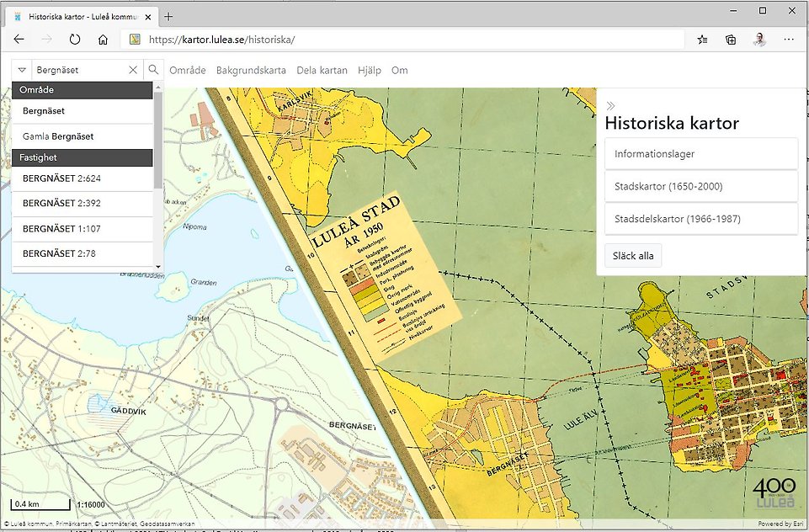Clear the Bergnäset search text with the X icon
Screen dimensions: 809x532
(133, 69)
